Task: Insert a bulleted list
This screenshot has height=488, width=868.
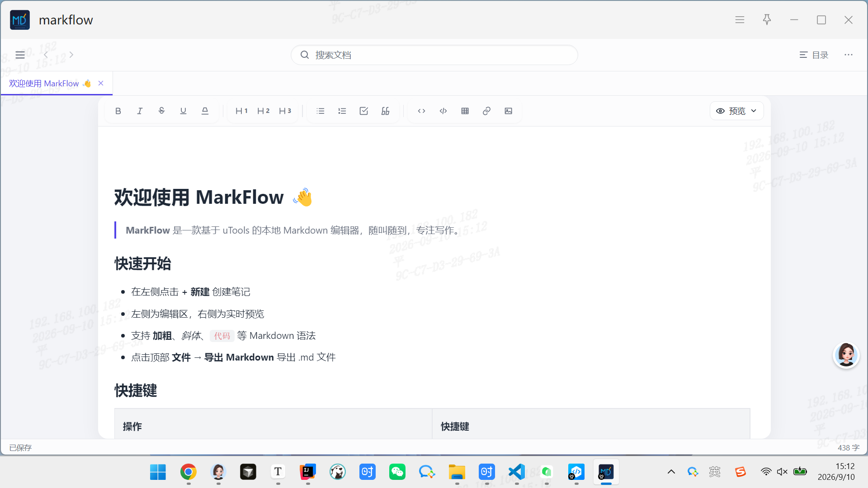Action: click(x=321, y=111)
